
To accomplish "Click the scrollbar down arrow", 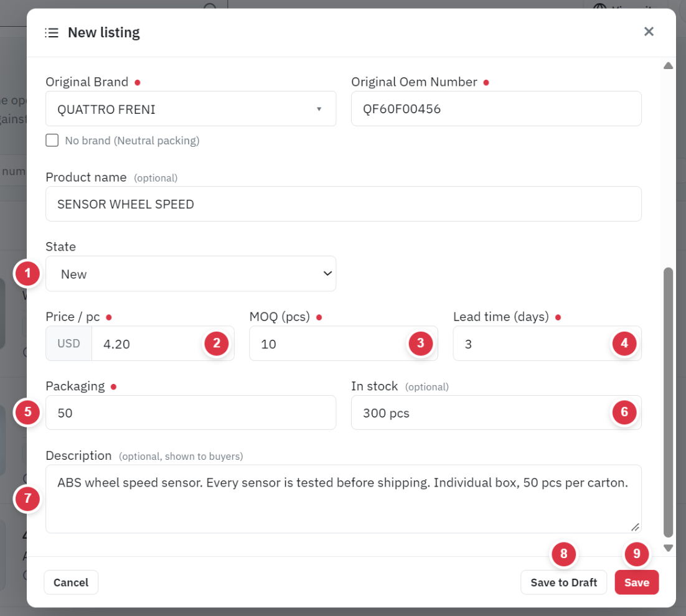I will pos(668,548).
